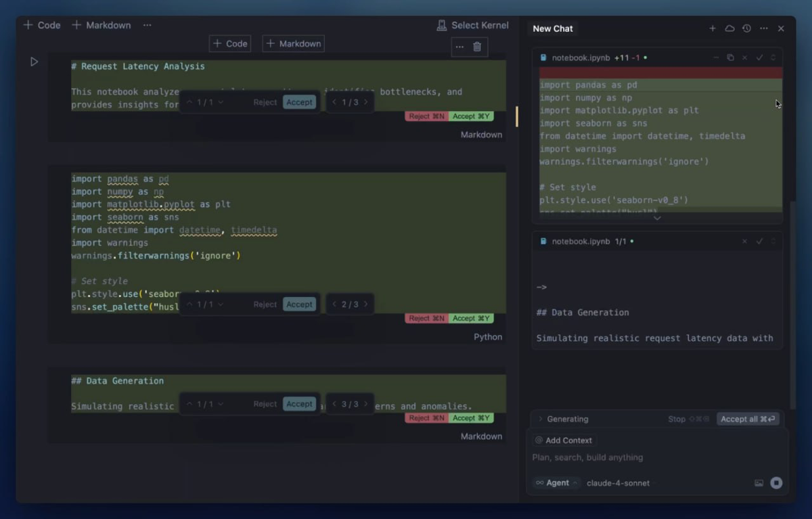Click the reapply arrows on +11 -1 card

pos(773,58)
